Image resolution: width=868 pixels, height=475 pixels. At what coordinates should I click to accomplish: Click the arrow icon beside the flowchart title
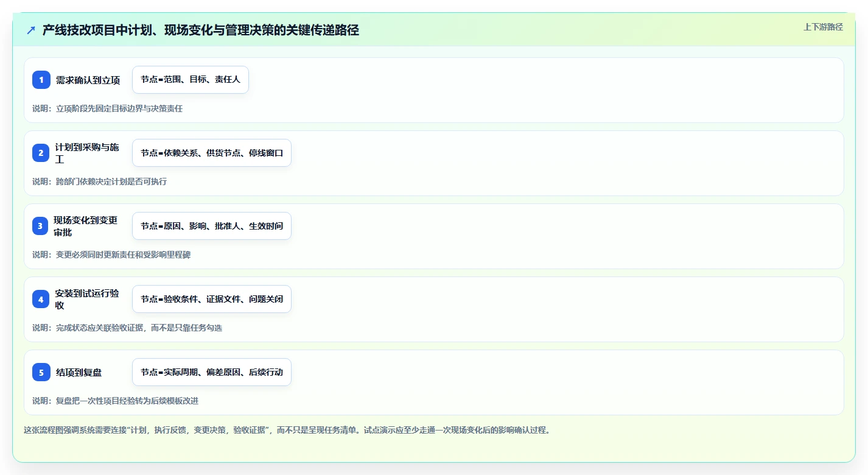[31, 30]
